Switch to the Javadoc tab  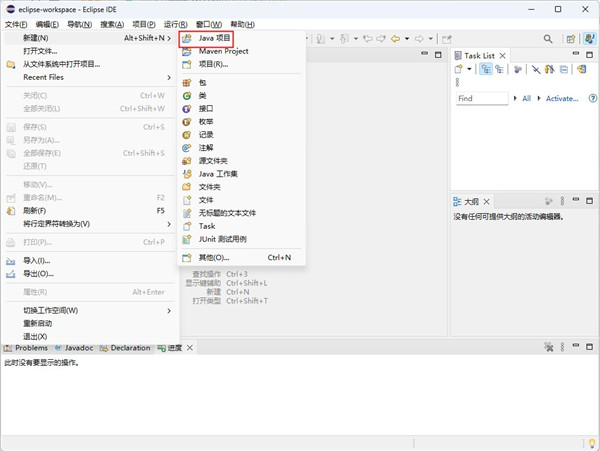tap(78, 348)
